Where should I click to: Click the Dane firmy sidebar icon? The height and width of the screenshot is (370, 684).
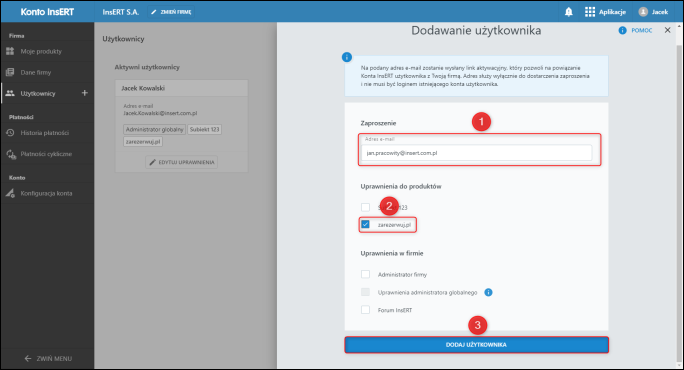[x=10, y=72]
